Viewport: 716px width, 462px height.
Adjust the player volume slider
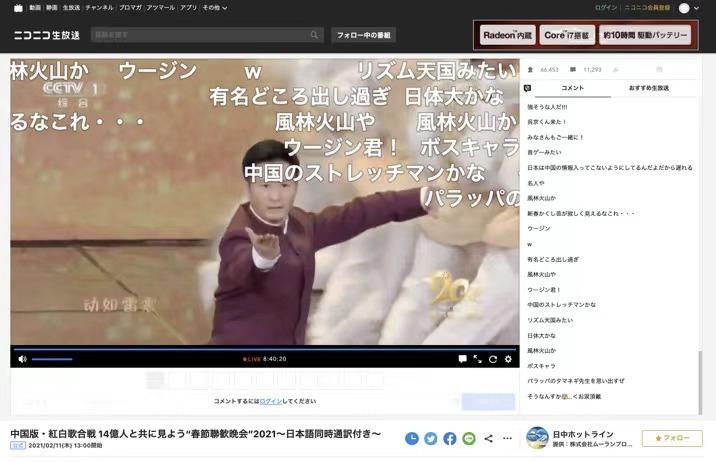[52, 359]
